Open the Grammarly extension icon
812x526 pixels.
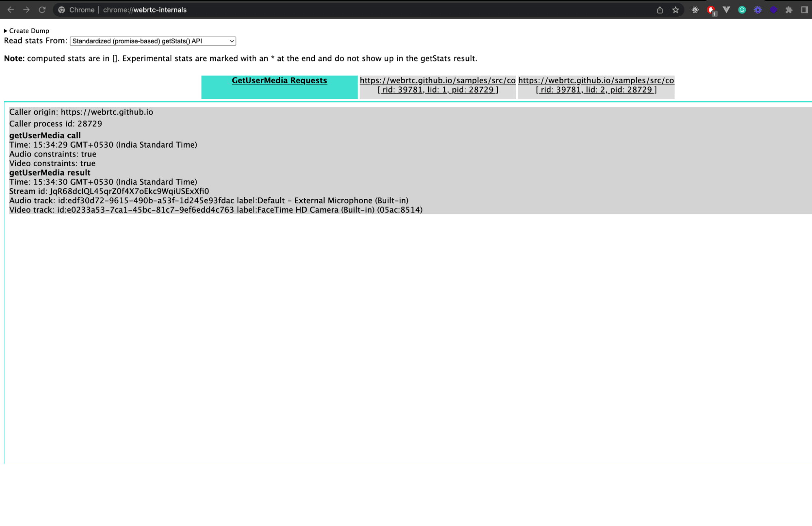pos(742,10)
